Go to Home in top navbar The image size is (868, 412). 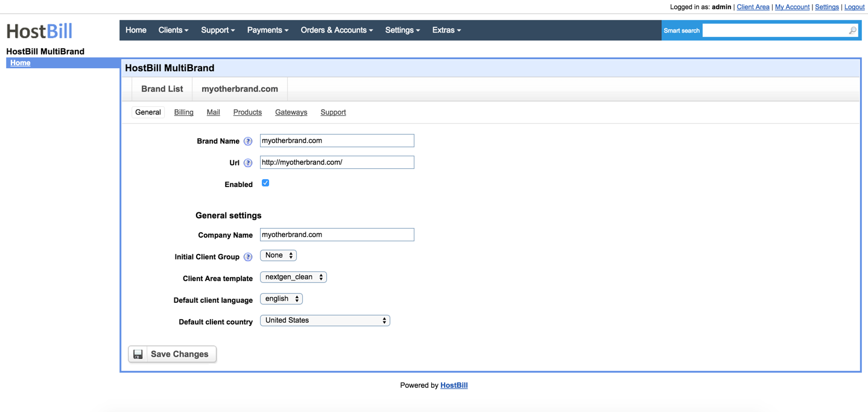click(x=136, y=30)
